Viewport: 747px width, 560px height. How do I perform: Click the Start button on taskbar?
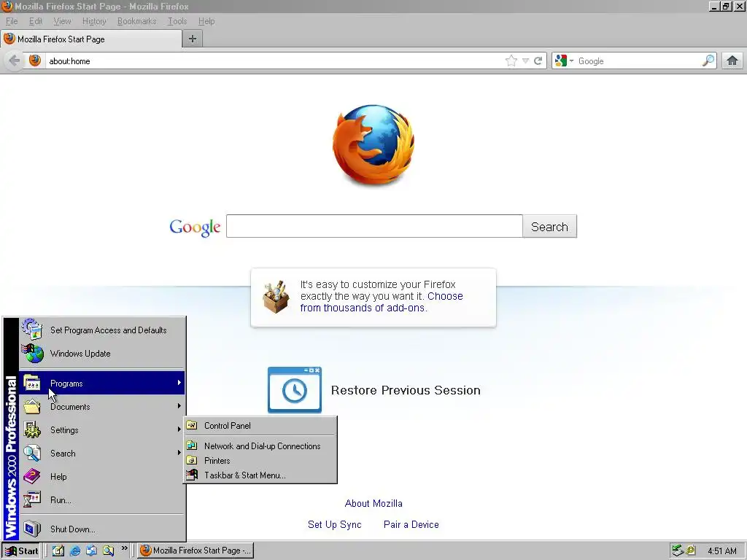click(21, 551)
